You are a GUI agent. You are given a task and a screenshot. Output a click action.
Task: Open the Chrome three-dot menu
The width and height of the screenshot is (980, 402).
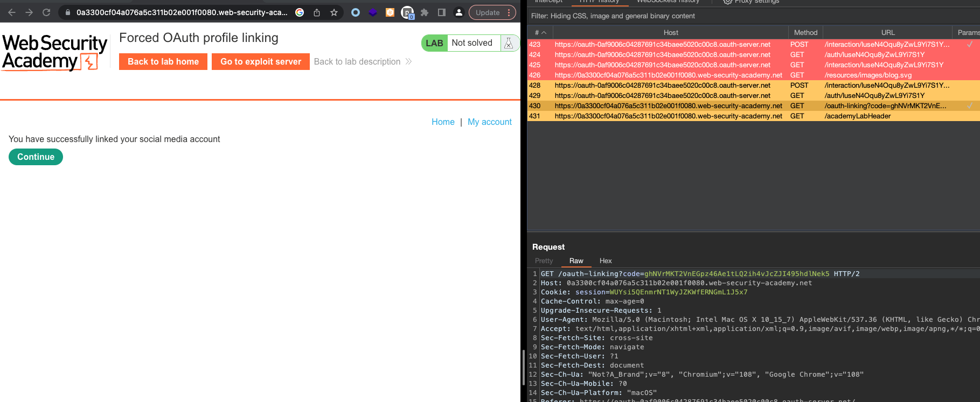coord(509,12)
